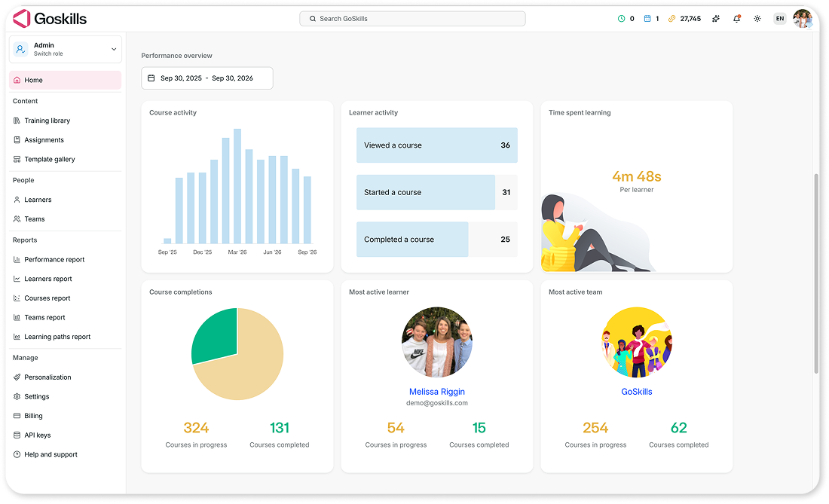Viewport: 829px width, 504px height.
Task: Open Melissa Riggin learner profile link
Action: point(436,392)
